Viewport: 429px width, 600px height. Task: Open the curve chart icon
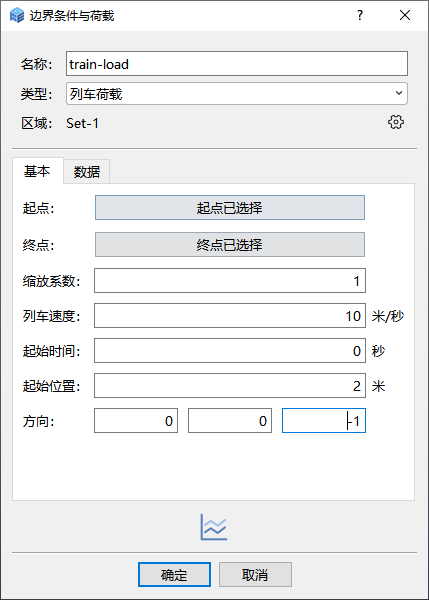click(x=214, y=527)
